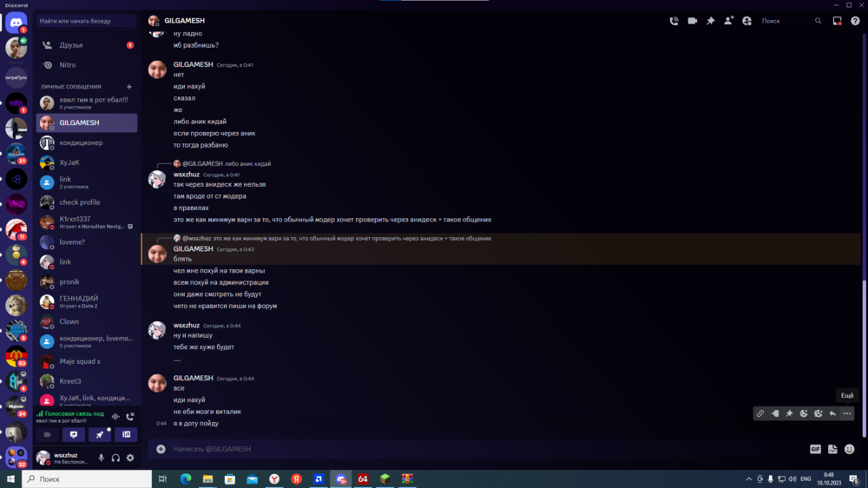Screen dimensions: 868x488
Task: Click wsxzhuz username at 0:44 message
Action: click(x=186, y=325)
